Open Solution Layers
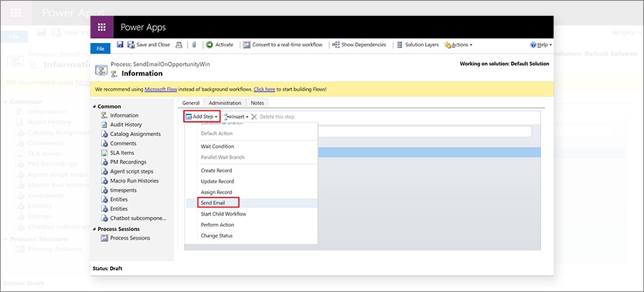 pos(418,45)
